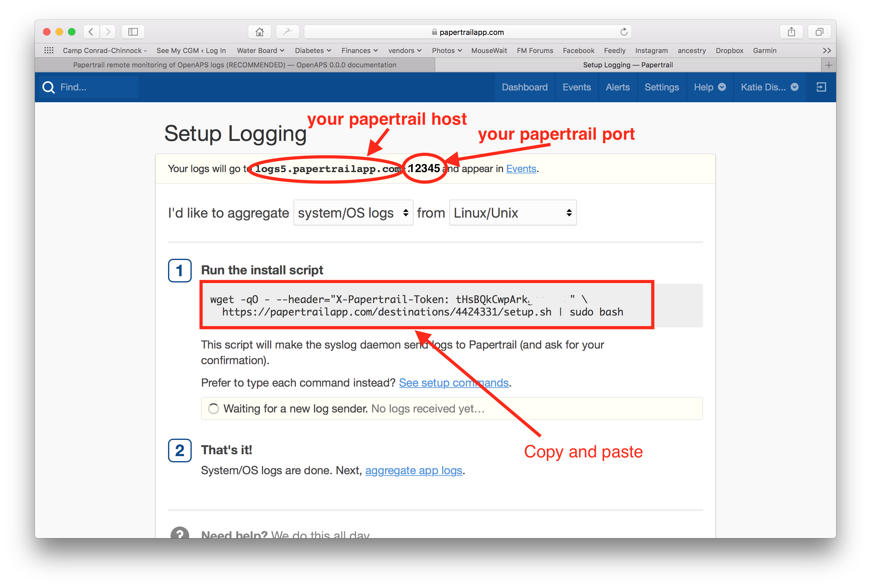Open the Dropbox bookmark
This screenshot has height=588, width=871.
729,50
